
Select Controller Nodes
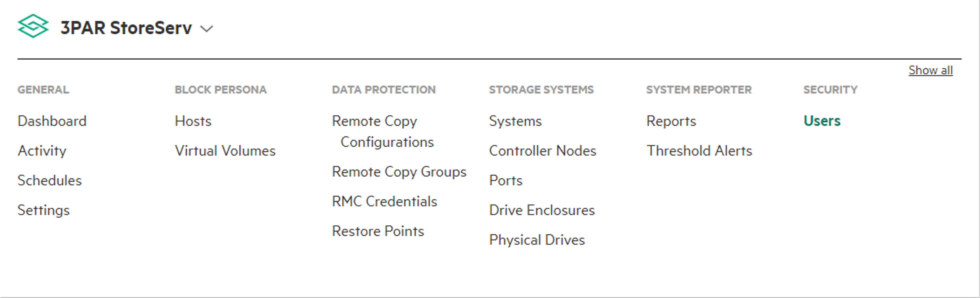pyautogui.click(x=543, y=151)
